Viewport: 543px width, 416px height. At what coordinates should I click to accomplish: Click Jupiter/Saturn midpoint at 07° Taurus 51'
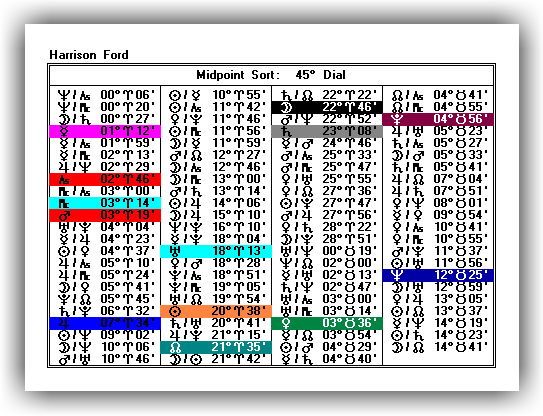point(439,191)
